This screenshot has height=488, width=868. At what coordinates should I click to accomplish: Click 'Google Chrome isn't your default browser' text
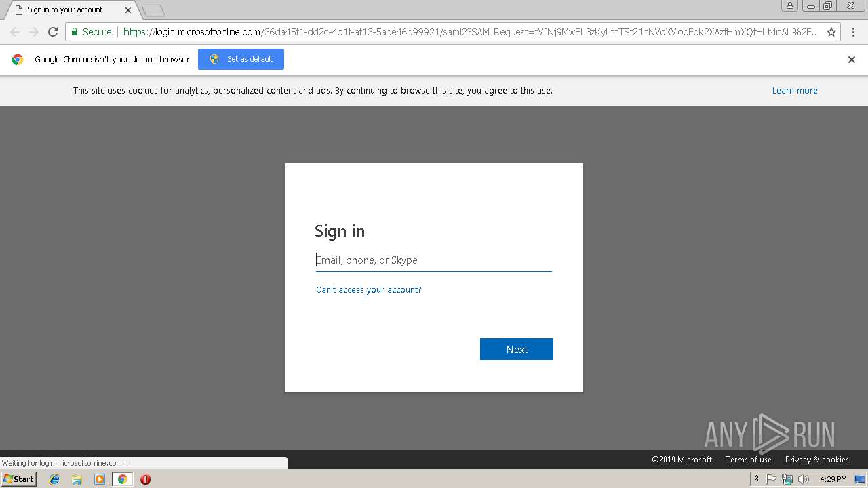[x=112, y=60]
